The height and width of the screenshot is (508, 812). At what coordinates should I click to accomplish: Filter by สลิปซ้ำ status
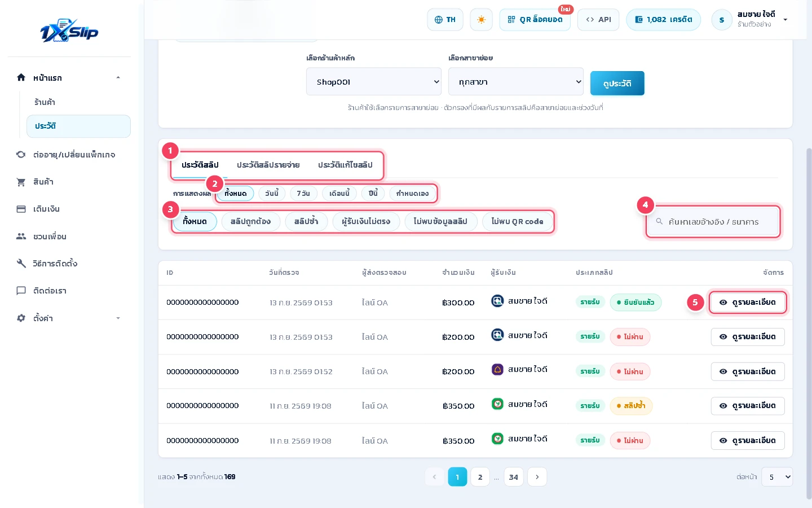[x=306, y=221]
